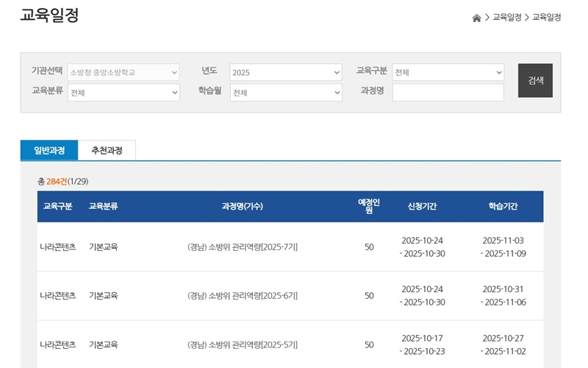Click 예정인원 50 in the 2025-5기 row
Image resolution: width=588 pixels, height=368 pixels.
coord(369,344)
